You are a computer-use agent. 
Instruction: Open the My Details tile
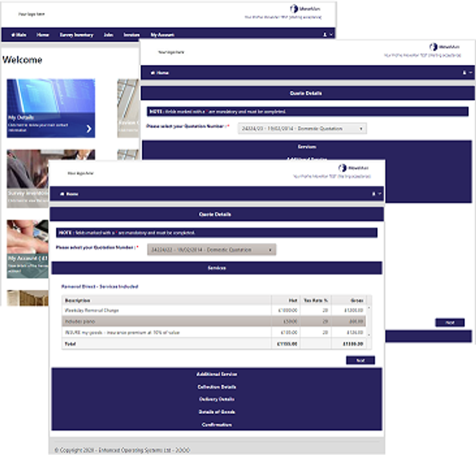(x=51, y=108)
